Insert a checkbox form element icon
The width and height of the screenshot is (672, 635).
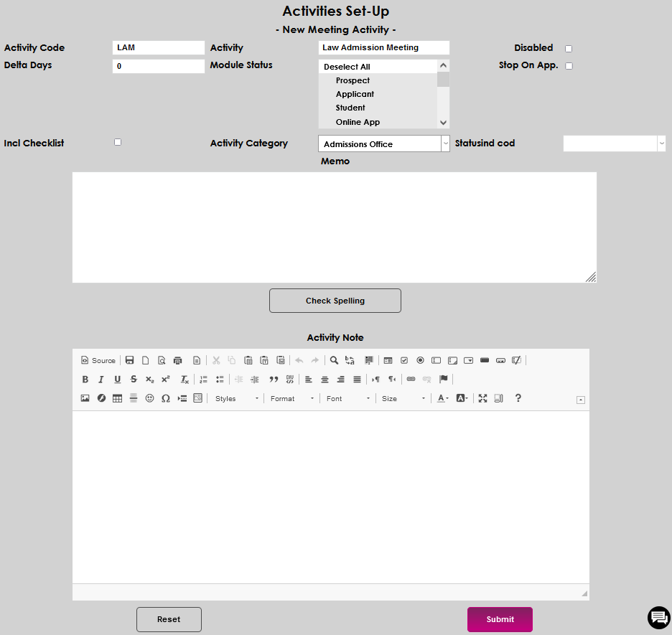coord(404,360)
